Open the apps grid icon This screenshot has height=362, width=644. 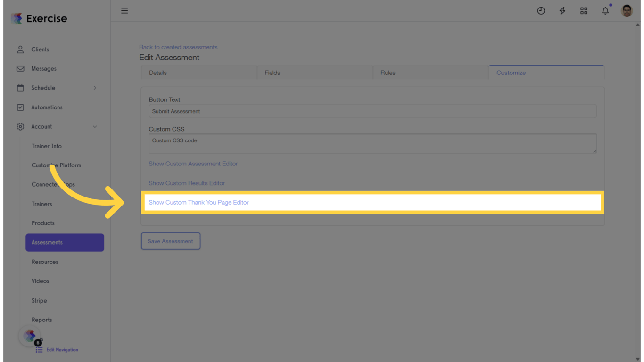tap(584, 10)
